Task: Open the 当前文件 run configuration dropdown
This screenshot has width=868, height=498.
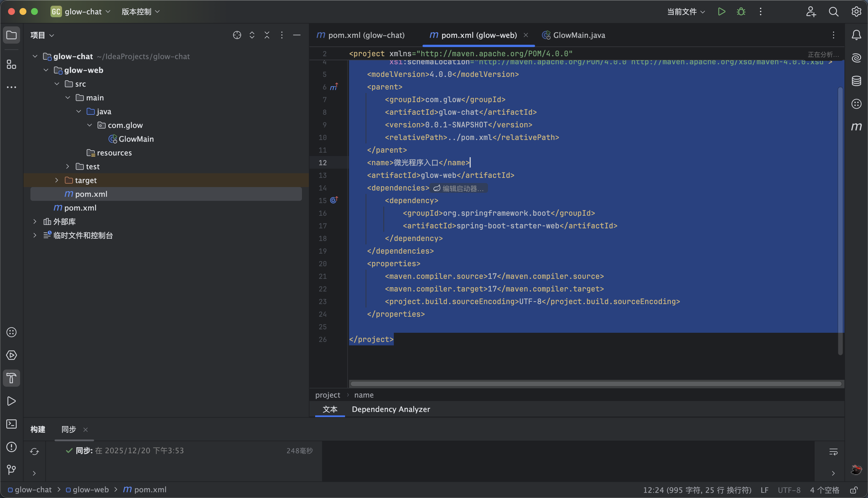Action: coord(686,12)
